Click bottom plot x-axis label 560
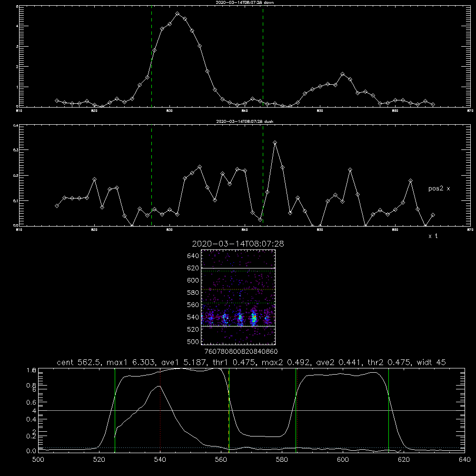The height and width of the screenshot is (476, 476). 221,460
